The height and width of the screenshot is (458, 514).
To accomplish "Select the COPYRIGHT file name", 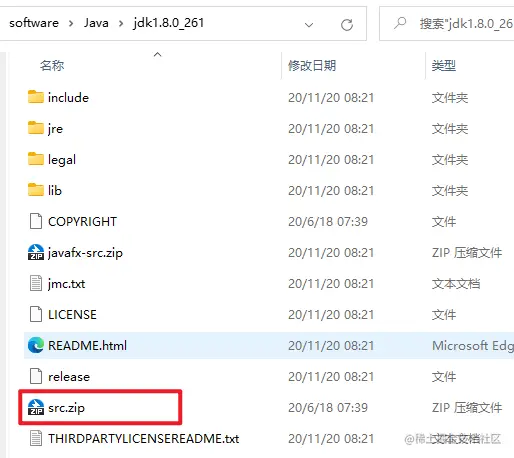I will [x=82, y=222].
